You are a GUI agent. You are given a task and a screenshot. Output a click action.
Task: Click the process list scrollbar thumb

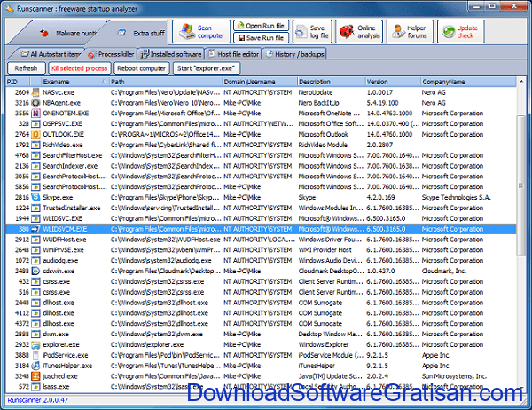coord(520,185)
